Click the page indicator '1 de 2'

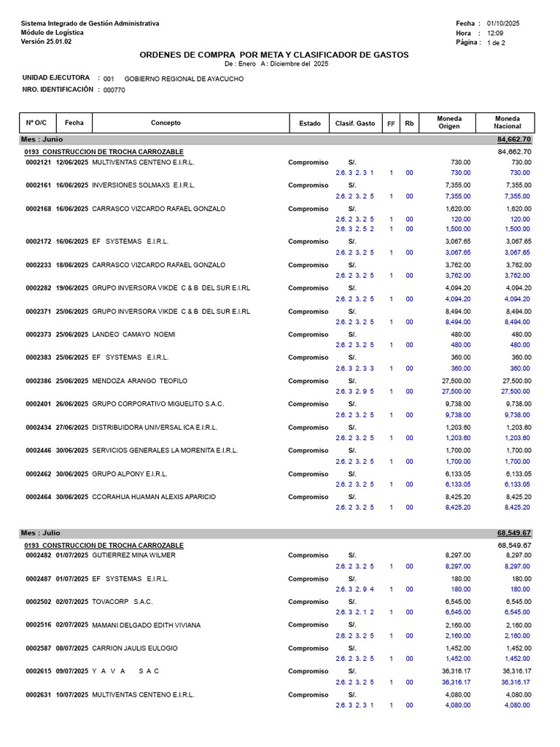[x=496, y=43]
